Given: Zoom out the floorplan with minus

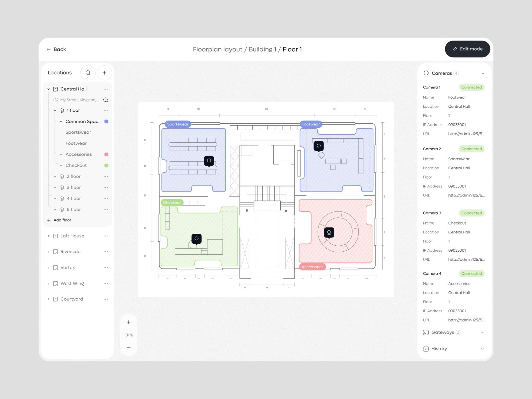Looking at the screenshot, I should (x=129, y=348).
